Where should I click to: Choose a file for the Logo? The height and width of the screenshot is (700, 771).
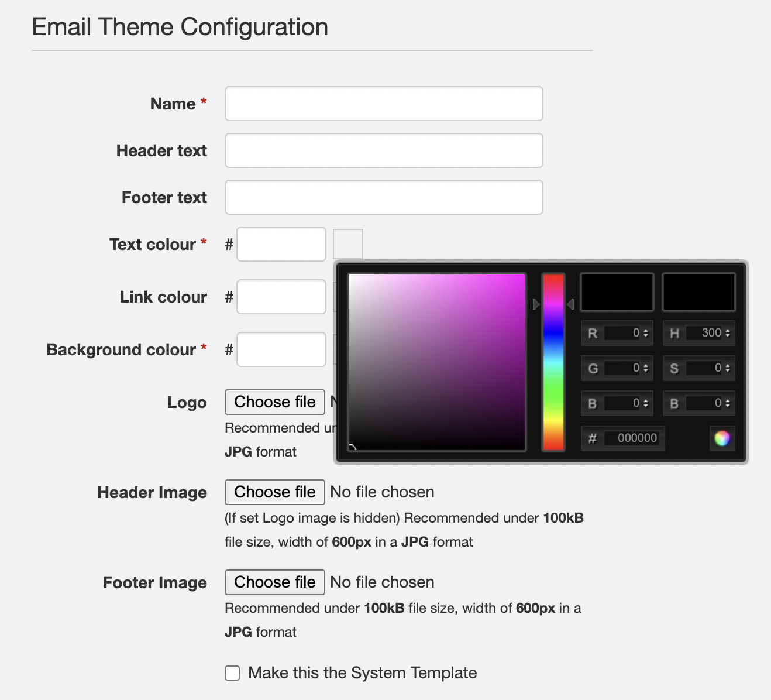[275, 402]
